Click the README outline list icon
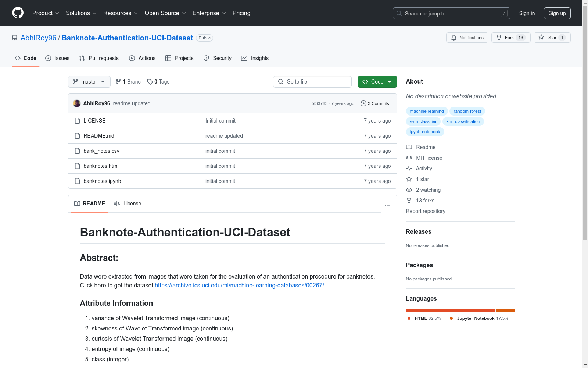 pos(387,204)
